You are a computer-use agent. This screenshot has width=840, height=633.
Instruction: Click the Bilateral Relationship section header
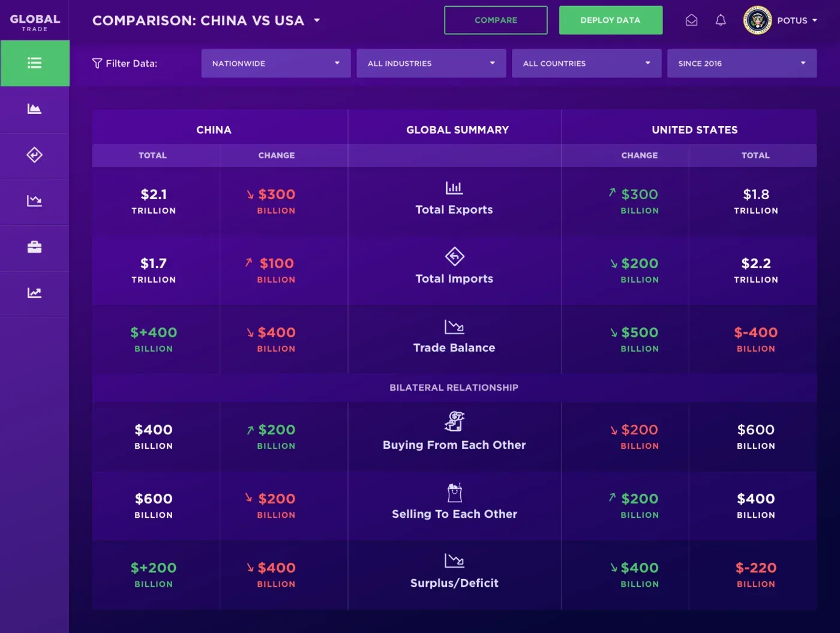[x=454, y=388]
